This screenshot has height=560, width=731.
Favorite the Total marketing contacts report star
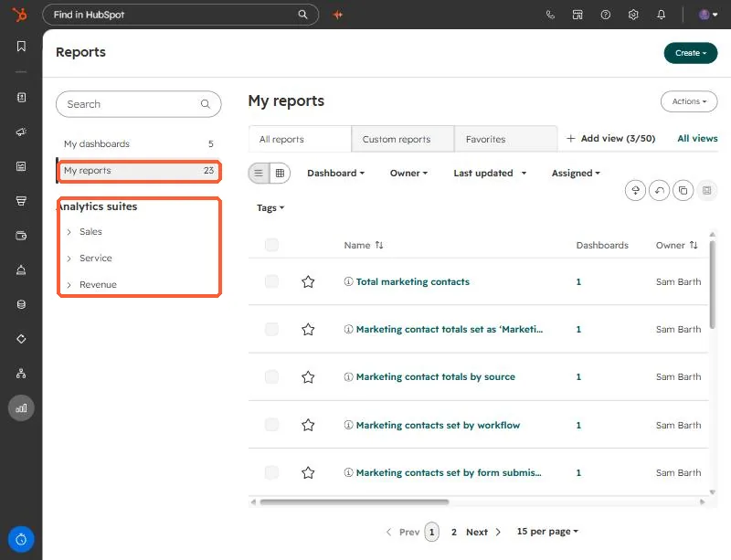(308, 281)
